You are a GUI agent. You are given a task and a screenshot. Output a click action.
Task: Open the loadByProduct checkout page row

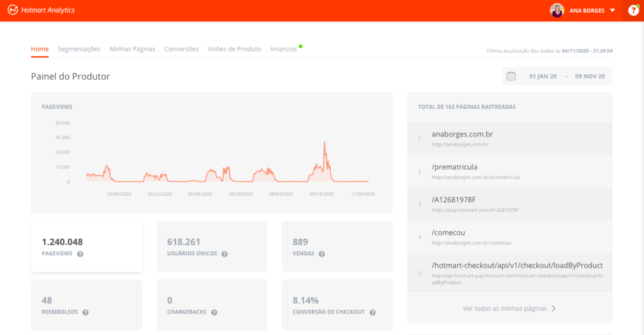[509, 273]
